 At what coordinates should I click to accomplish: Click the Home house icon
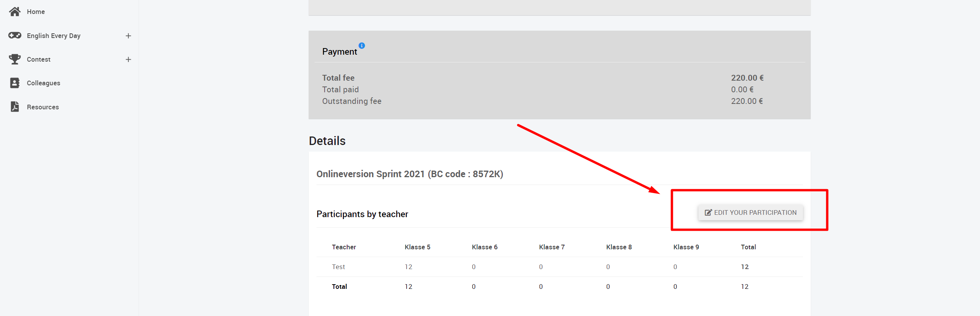point(15,12)
